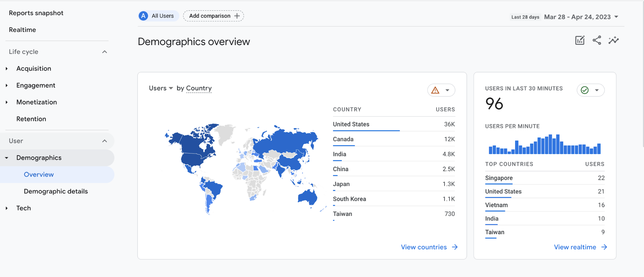This screenshot has height=277, width=644.
Task: Click the South Korea country row
Action: 394,199
